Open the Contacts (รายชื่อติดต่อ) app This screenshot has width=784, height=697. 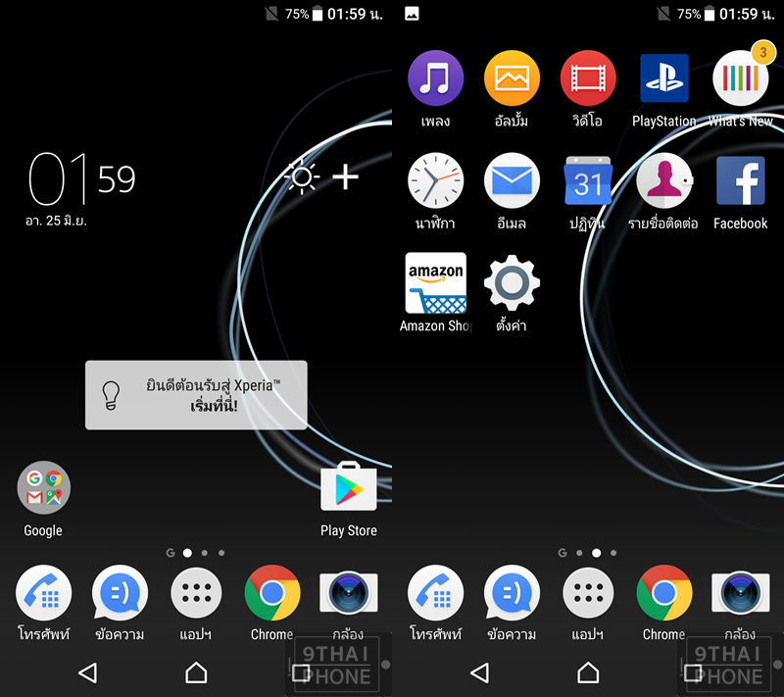[664, 180]
